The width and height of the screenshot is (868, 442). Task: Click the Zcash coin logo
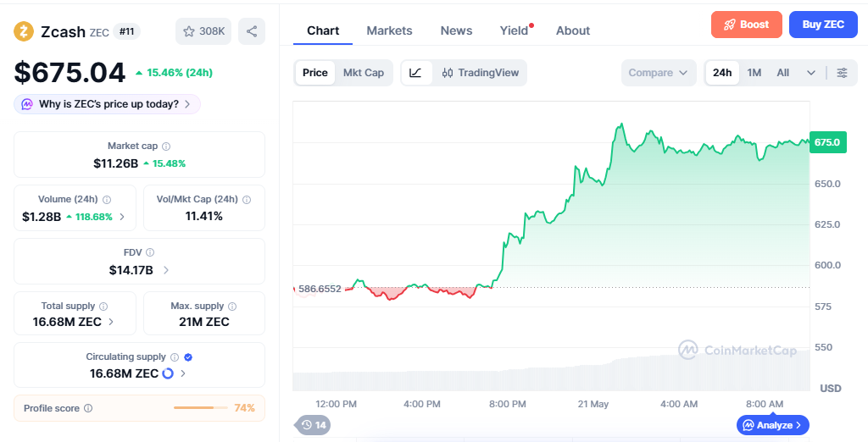[24, 31]
